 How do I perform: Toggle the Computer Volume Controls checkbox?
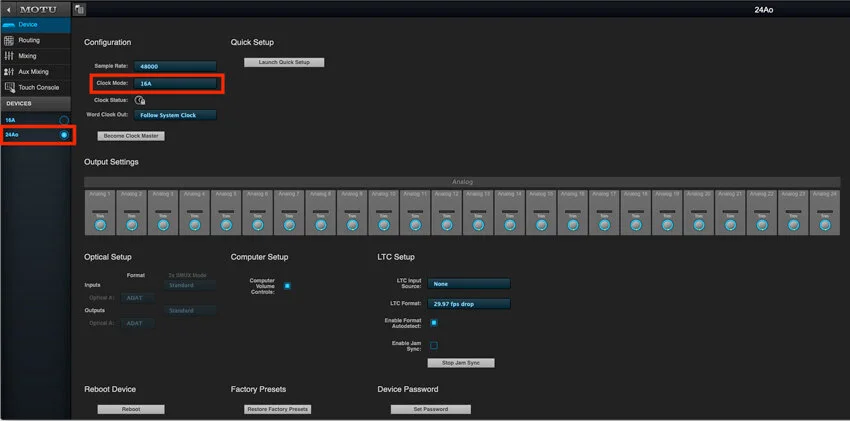287,286
